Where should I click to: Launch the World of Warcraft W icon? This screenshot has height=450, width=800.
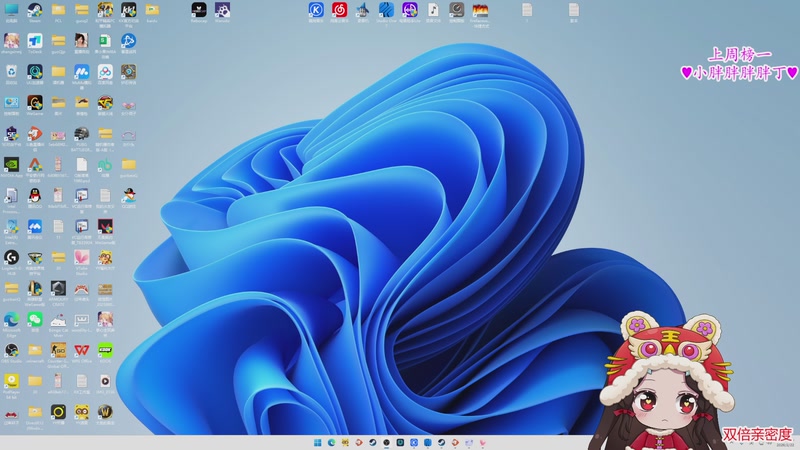click(x=105, y=412)
